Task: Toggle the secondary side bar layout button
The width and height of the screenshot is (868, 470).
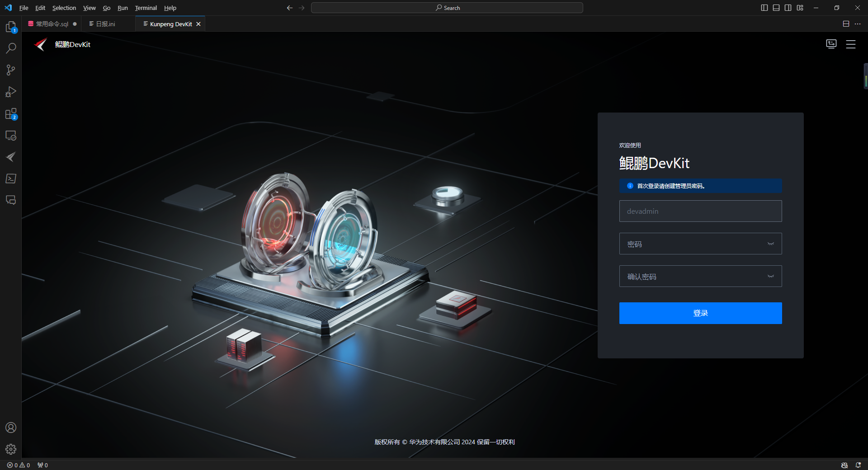Action: point(788,8)
